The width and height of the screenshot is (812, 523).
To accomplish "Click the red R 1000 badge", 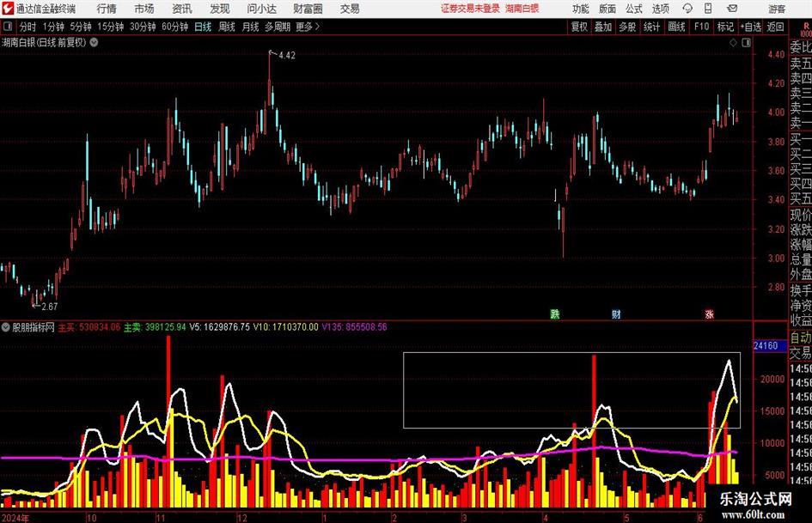I will (x=806, y=29).
